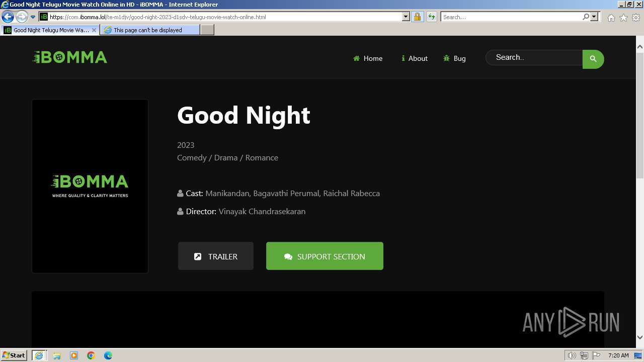The height and width of the screenshot is (362, 644).
Task: Open the search provider dropdown arrow
Action: pos(594,17)
